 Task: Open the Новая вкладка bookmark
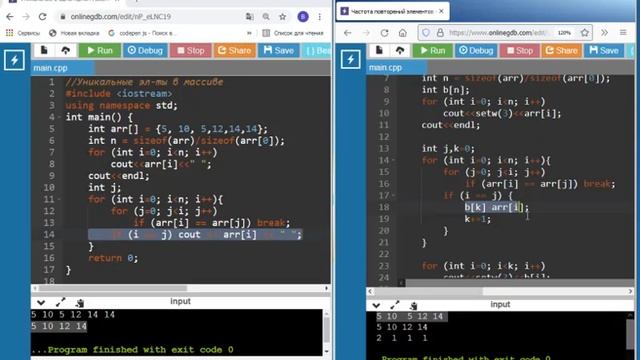tap(74, 33)
